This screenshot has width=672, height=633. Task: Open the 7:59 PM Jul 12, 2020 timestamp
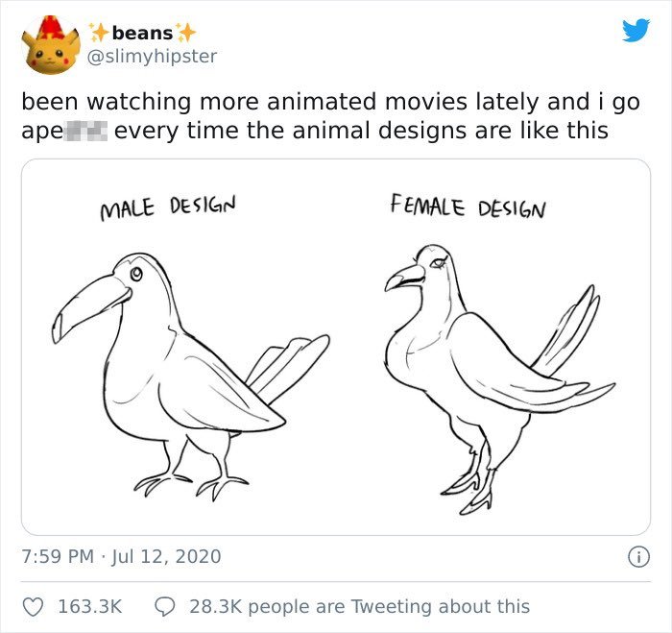[121, 556]
